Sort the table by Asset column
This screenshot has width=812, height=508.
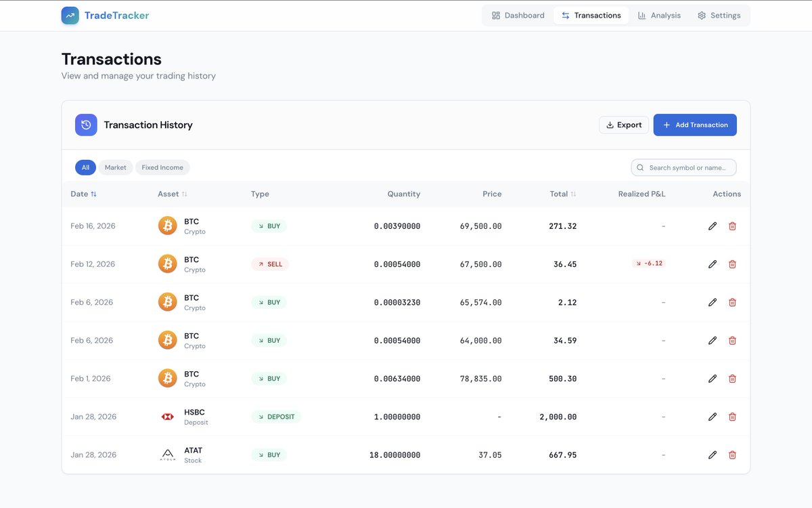(x=173, y=194)
